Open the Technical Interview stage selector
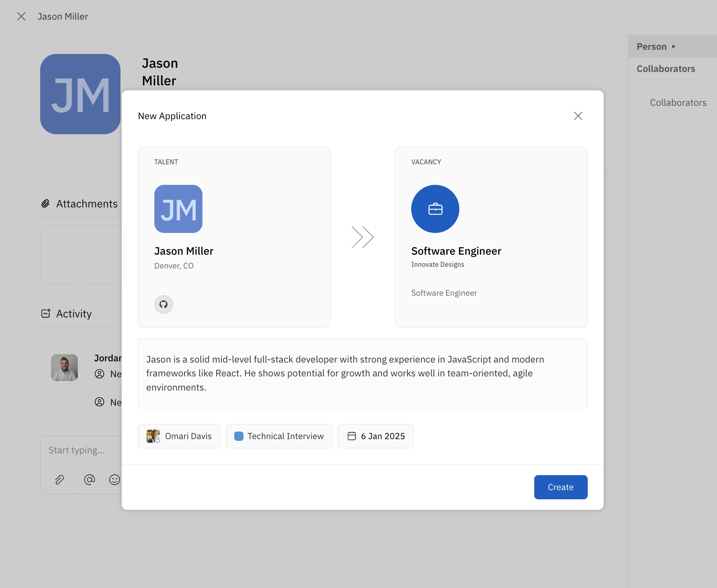The height and width of the screenshot is (588, 717). point(279,436)
